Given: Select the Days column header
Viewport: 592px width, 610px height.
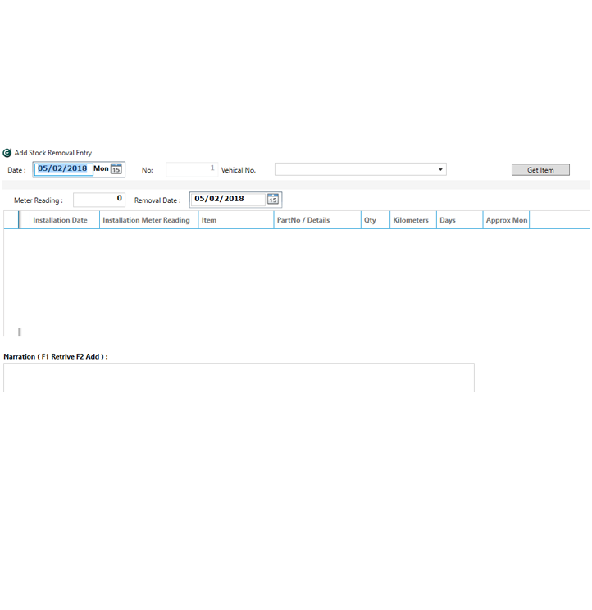Looking at the screenshot, I should tap(460, 220).
